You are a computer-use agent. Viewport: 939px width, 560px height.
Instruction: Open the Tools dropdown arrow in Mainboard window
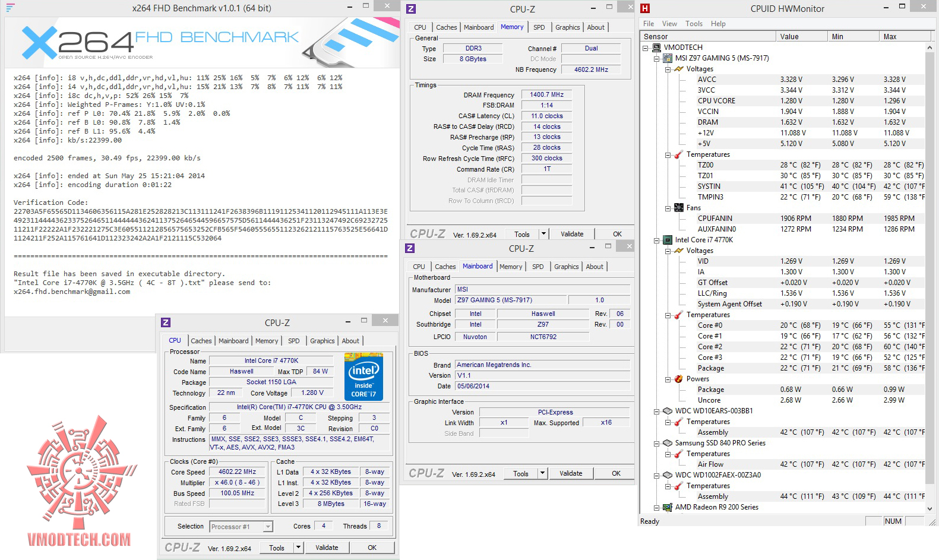[542, 473]
